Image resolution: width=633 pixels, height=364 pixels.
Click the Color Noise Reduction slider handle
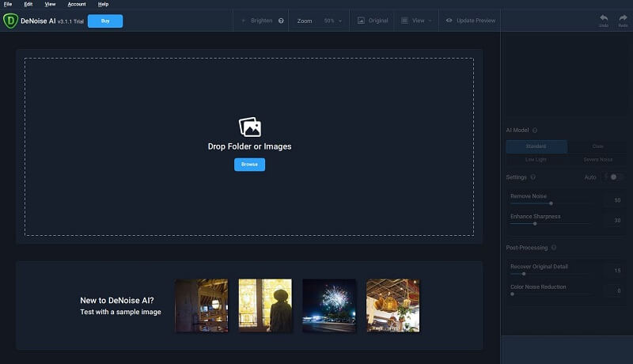(x=512, y=294)
